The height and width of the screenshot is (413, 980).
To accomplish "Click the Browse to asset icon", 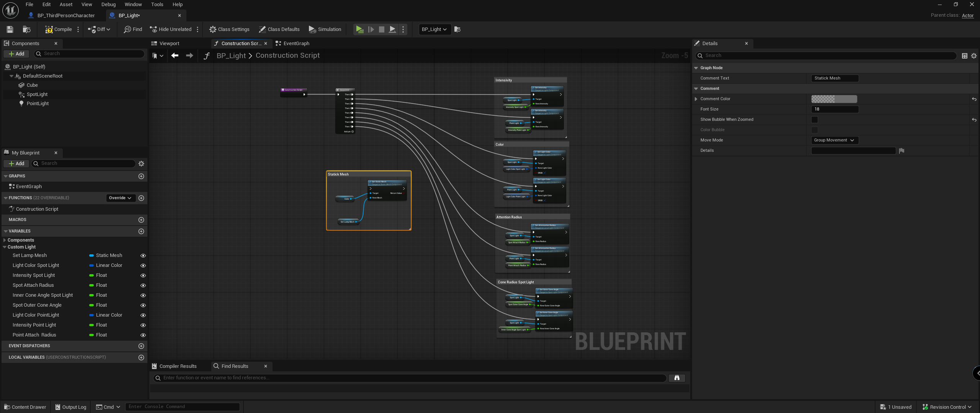I will [26, 29].
